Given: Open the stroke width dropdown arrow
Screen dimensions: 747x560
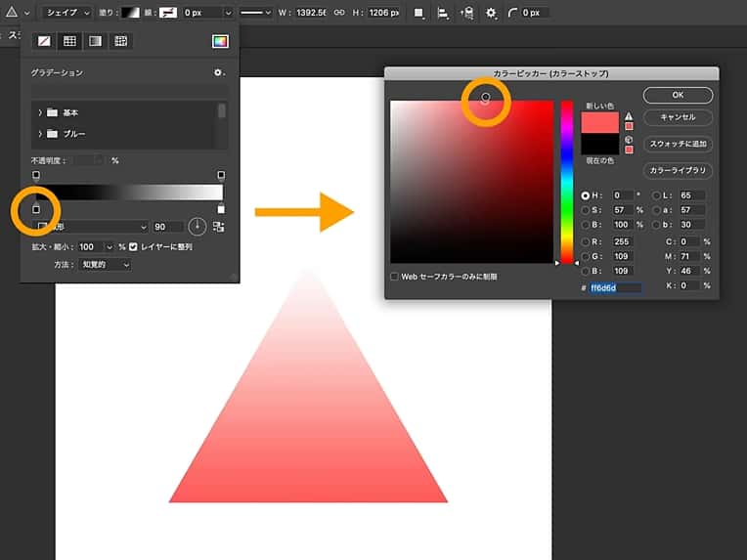Looking at the screenshot, I should tap(228, 13).
